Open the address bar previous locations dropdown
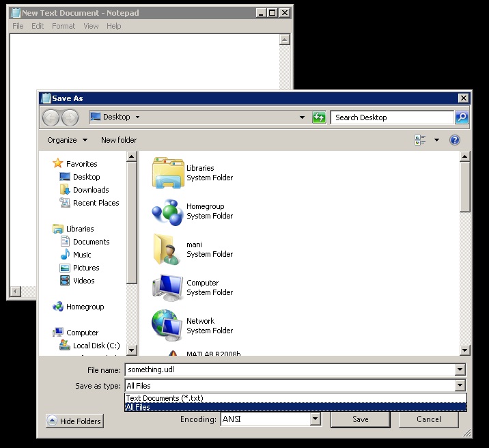489x448 pixels. [x=302, y=117]
